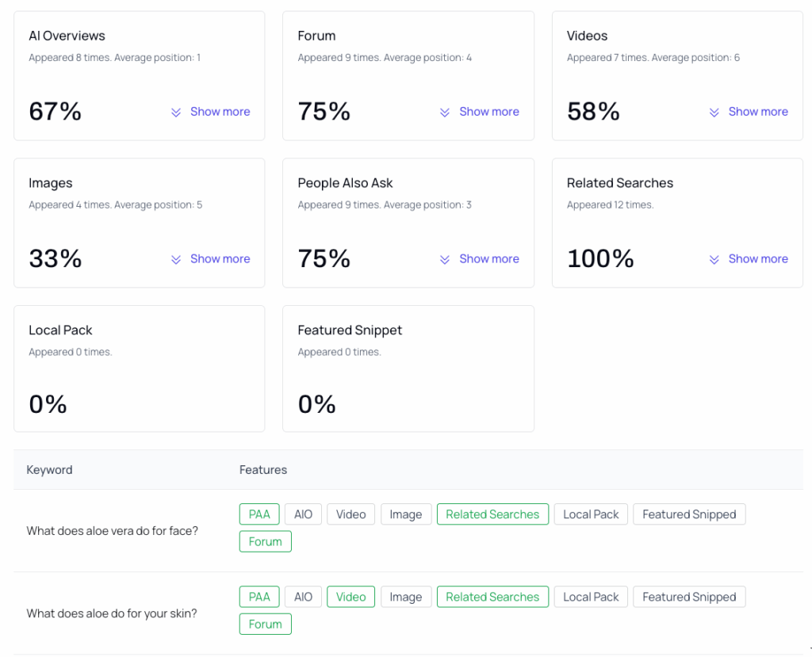Image resolution: width=812 pixels, height=657 pixels.
Task: Expand Forum details via Show more
Action: tap(488, 112)
